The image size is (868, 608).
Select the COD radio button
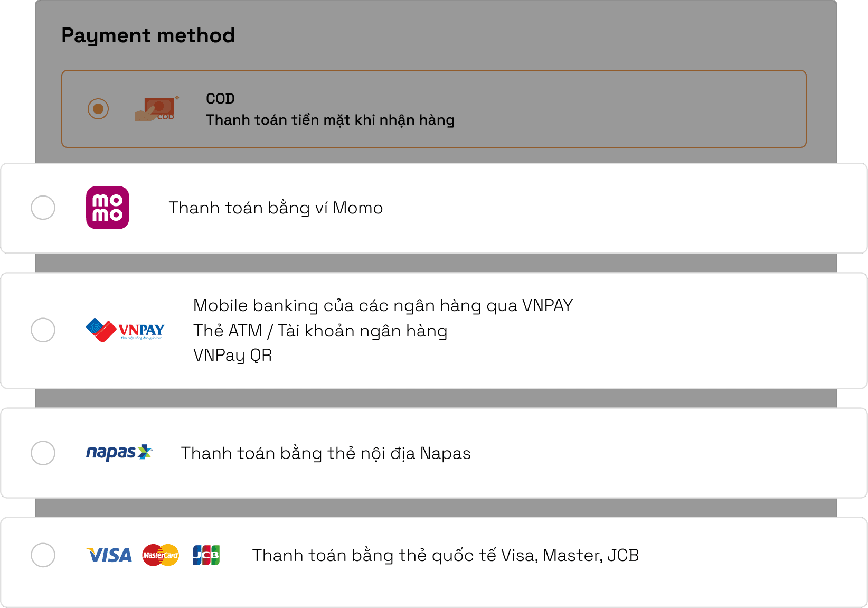98,109
